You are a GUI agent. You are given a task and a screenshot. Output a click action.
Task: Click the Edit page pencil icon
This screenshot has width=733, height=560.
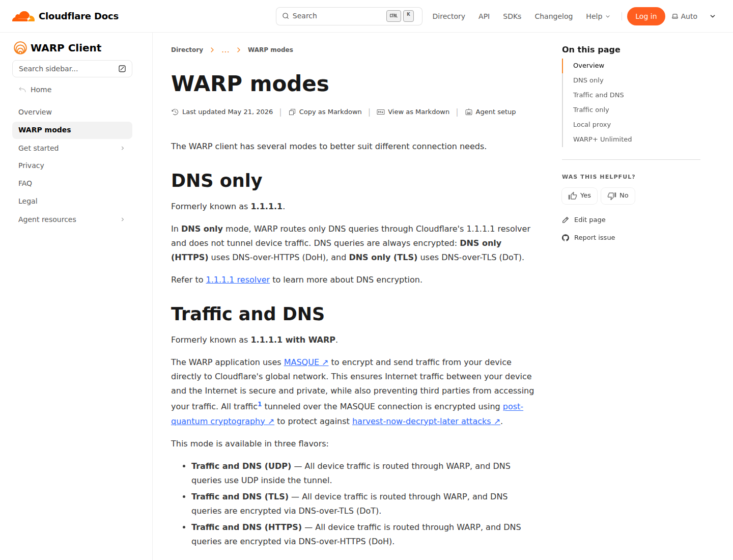pos(566,220)
